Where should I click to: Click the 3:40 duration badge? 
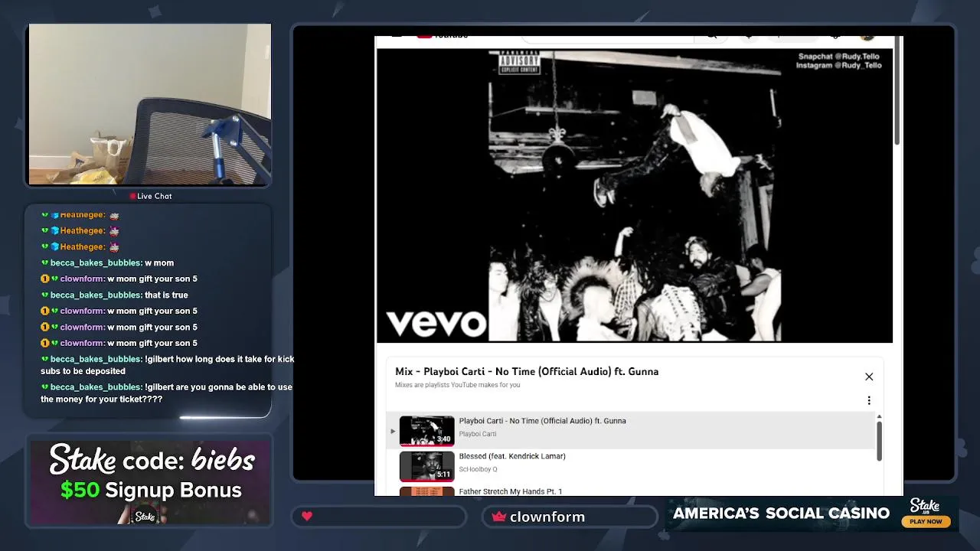tap(443, 439)
